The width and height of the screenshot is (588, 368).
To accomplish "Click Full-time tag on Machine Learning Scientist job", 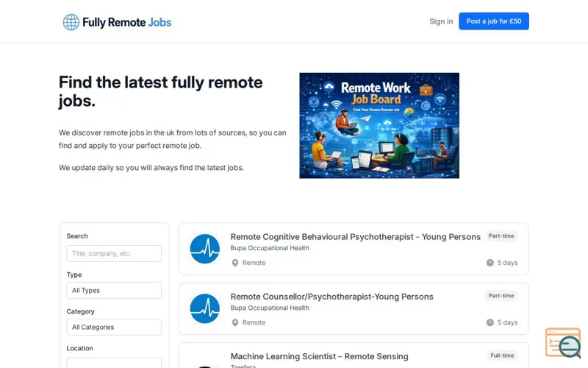I will (x=502, y=355).
